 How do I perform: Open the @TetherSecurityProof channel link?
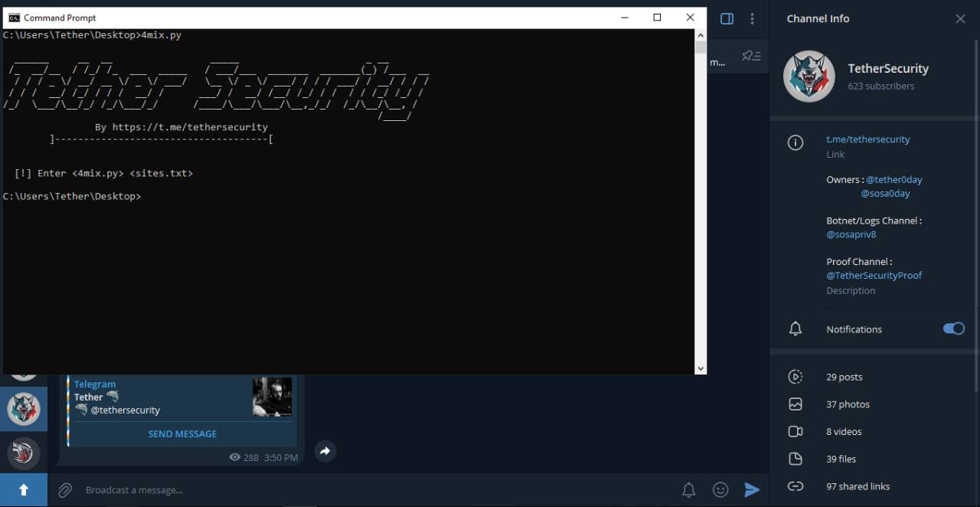pos(874,275)
